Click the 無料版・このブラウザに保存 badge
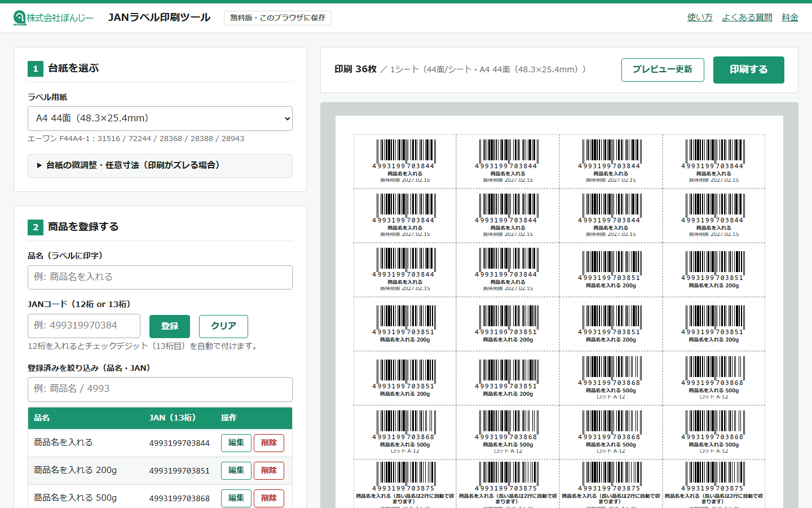This screenshot has width=812, height=508. click(x=277, y=18)
